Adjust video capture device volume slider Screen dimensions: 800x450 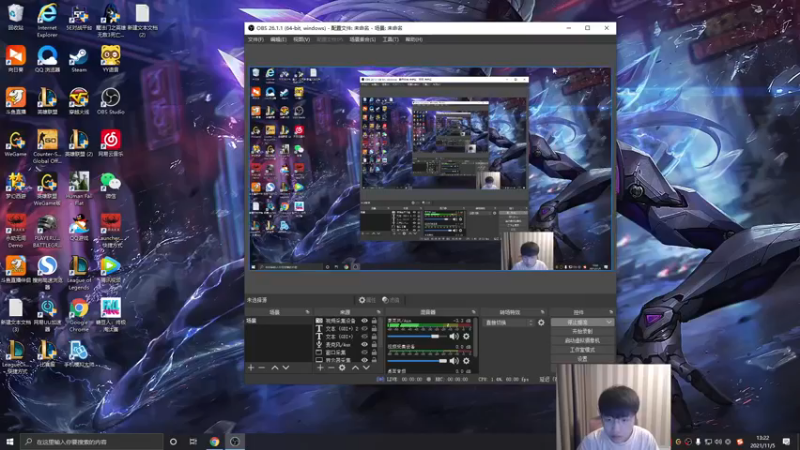click(416, 361)
